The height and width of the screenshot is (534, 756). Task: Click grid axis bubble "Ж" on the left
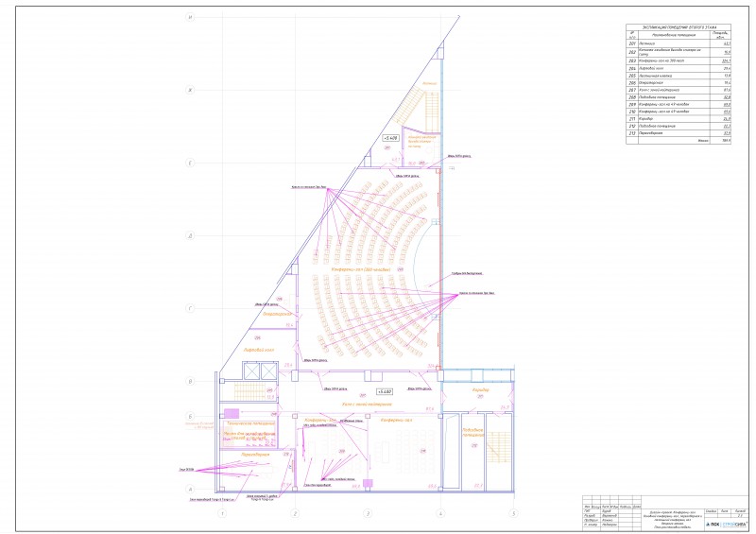(x=190, y=90)
